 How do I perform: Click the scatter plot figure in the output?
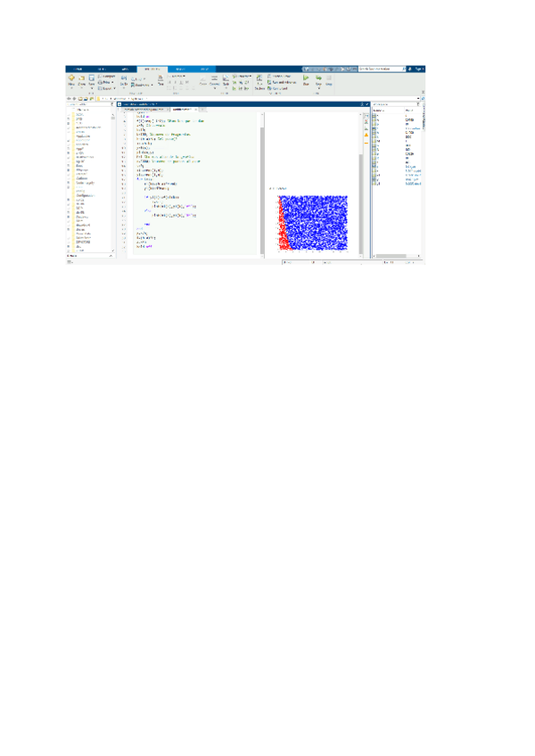[312, 222]
